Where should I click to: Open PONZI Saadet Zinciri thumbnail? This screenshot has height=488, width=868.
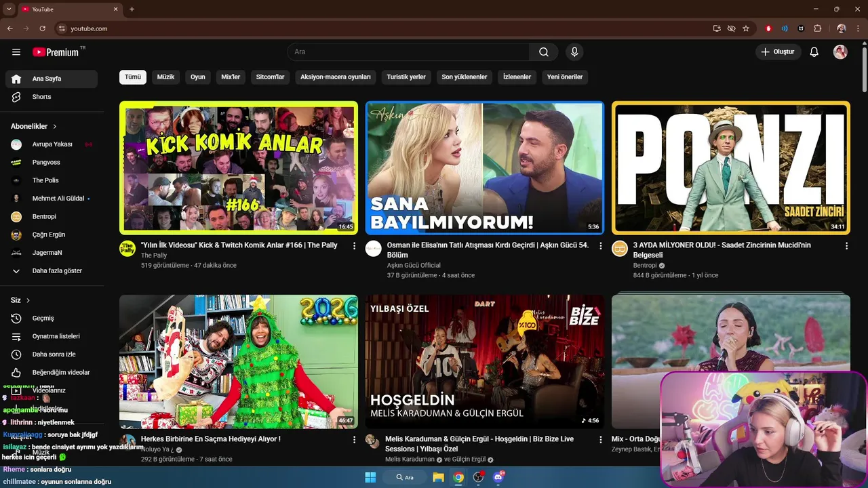[x=731, y=167]
